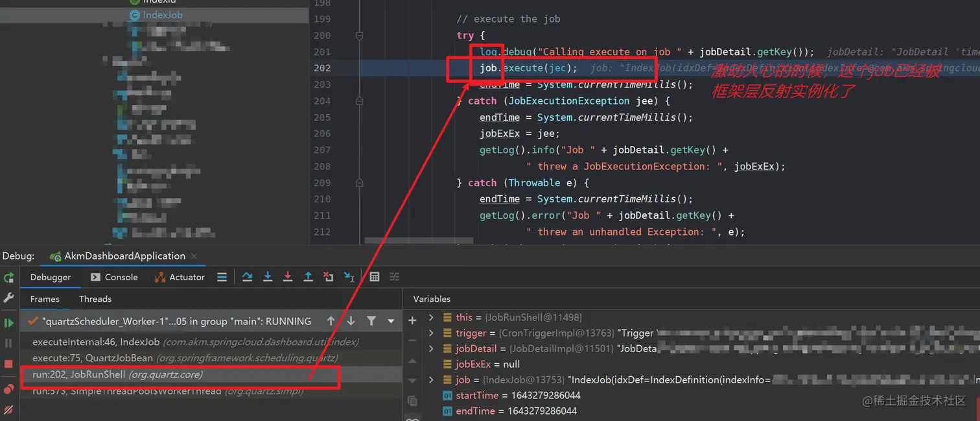Image resolution: width=980 pixels, height=421 pixels.
Task: Click the move watch down triangle
Action: 412,381
